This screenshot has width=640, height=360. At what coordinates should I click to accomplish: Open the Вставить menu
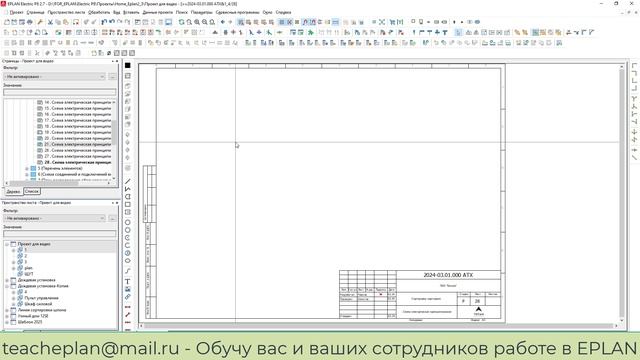coord(131,12)
